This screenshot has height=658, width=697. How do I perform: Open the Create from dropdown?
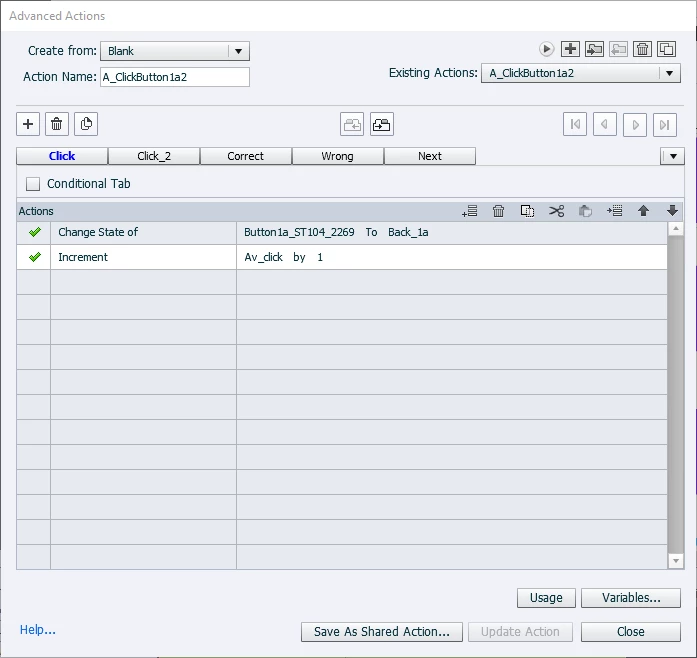(175, 51)
